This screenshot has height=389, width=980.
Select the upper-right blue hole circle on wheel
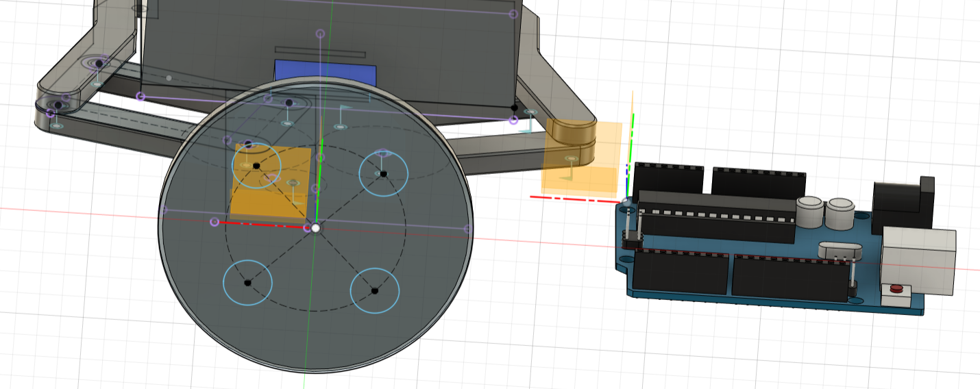[384, 173]
